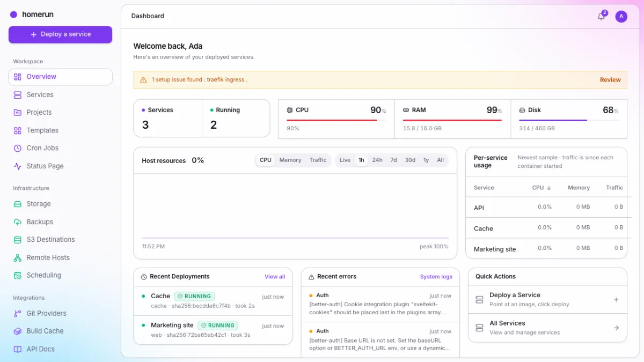Open System logs link

(436, 277)
